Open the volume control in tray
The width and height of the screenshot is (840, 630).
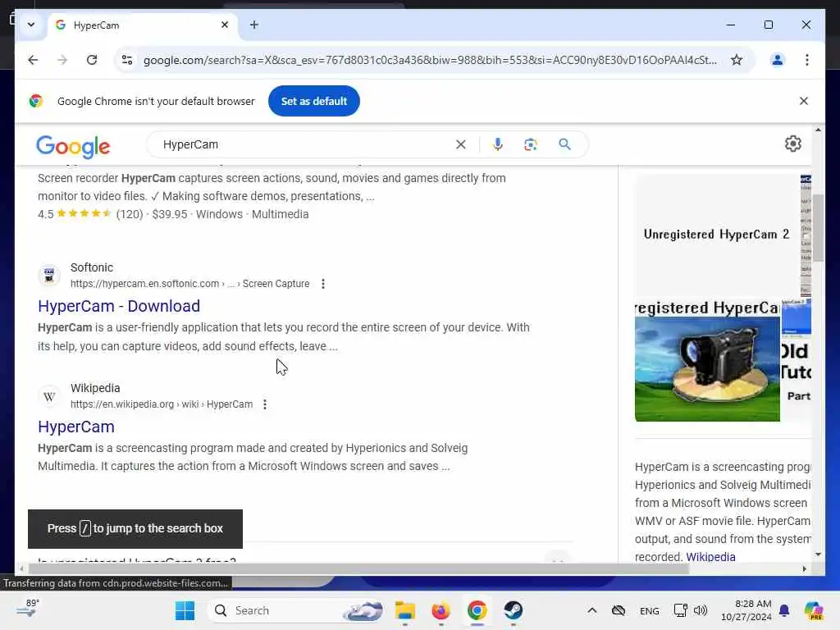click(x=701, y=610)
